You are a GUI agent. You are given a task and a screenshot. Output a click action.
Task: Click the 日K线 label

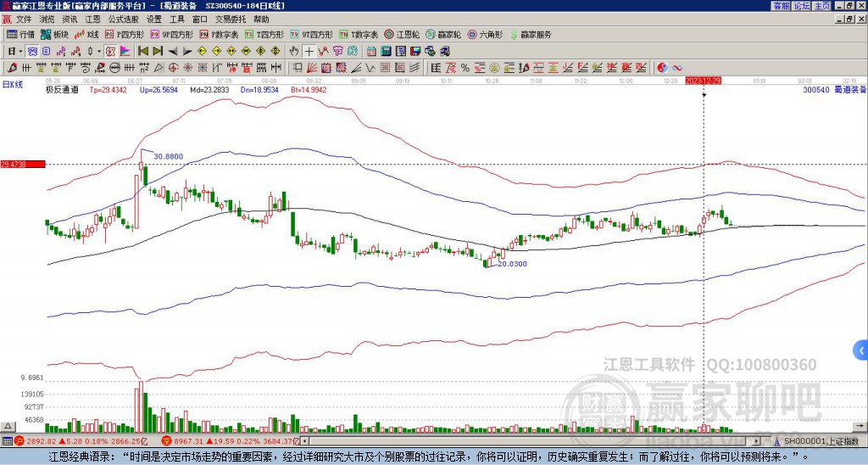tap(13, 84)
